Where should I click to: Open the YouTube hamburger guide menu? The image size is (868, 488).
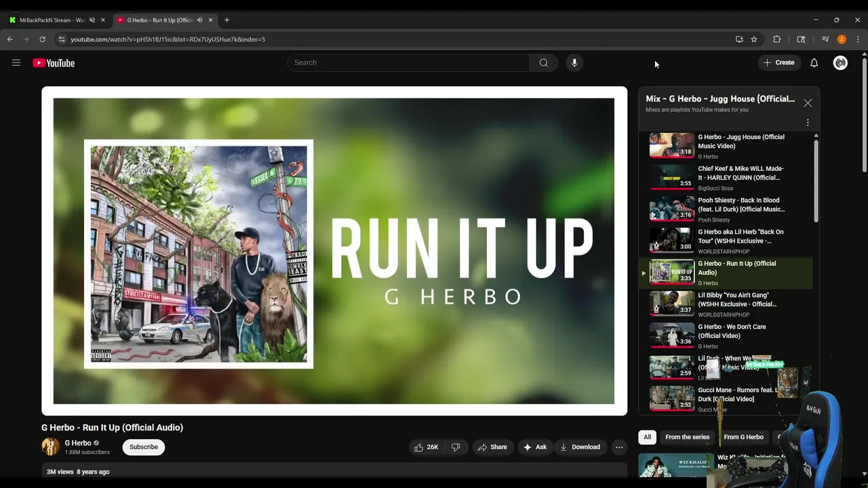16,63
